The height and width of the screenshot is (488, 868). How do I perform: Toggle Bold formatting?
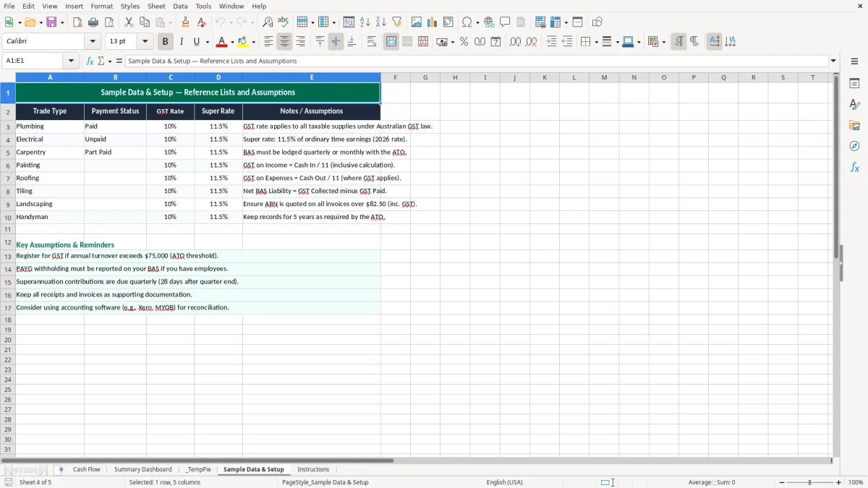pyautogui.click(x=165, y=42)
